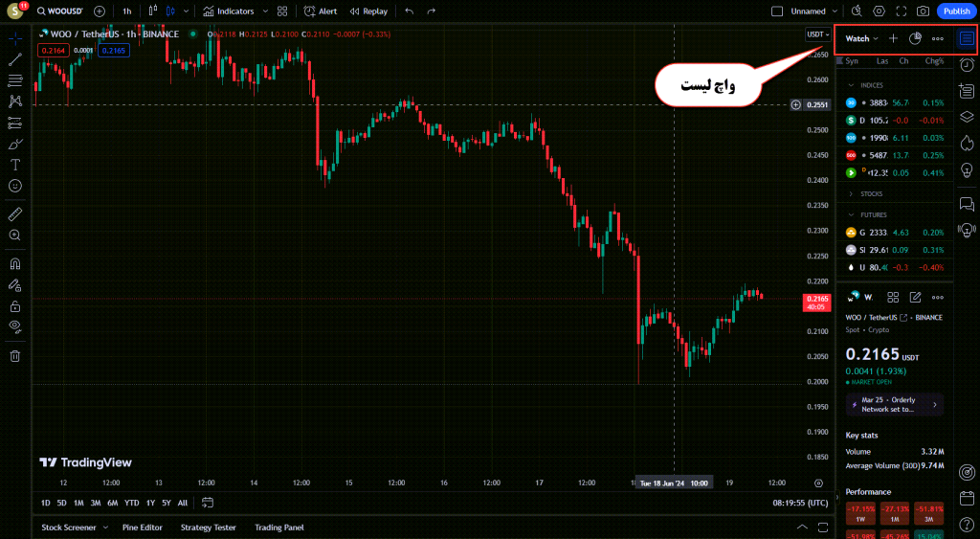Enter fullscreen mode from top toolbar
The height and width of the screenshot is (539, 980).
tap(902, 11)
